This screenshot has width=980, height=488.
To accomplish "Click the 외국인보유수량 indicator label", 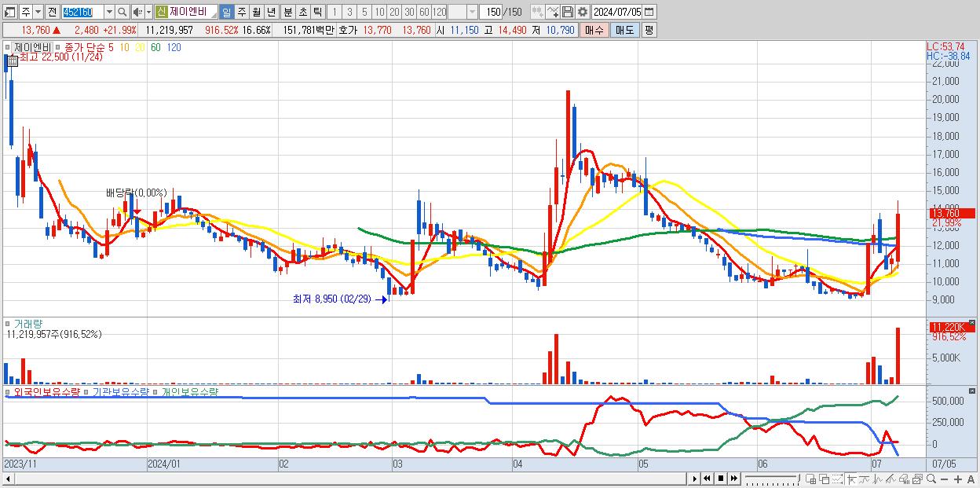I will [x=47, y=391].
